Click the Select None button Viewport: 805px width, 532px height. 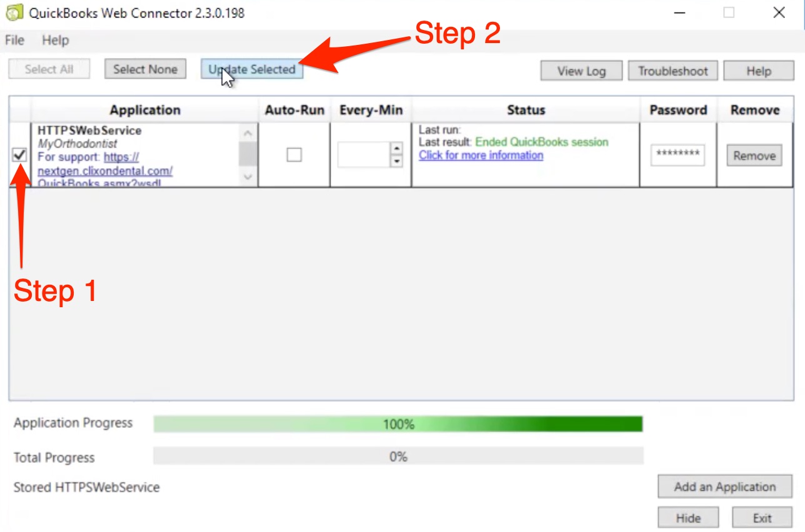(x=145, y=69)
